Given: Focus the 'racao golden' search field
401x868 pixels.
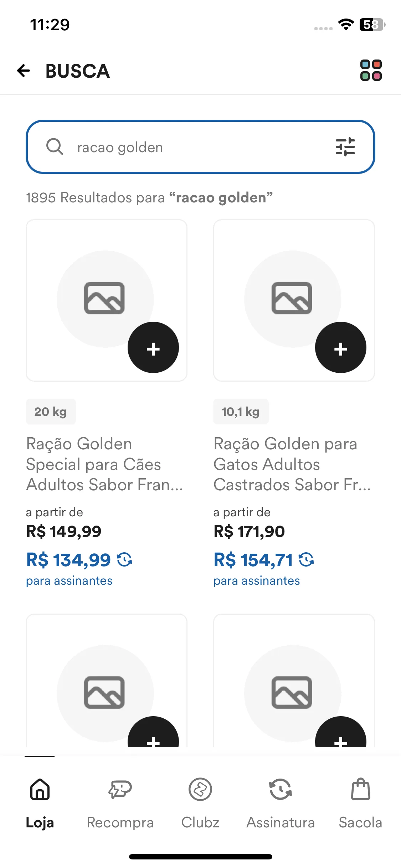Looking at the screenshot, I should tap(200, 147).
